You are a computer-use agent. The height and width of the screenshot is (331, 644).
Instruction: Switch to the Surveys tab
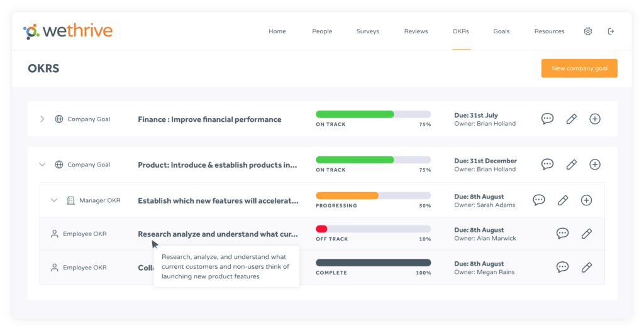(367, 31)
